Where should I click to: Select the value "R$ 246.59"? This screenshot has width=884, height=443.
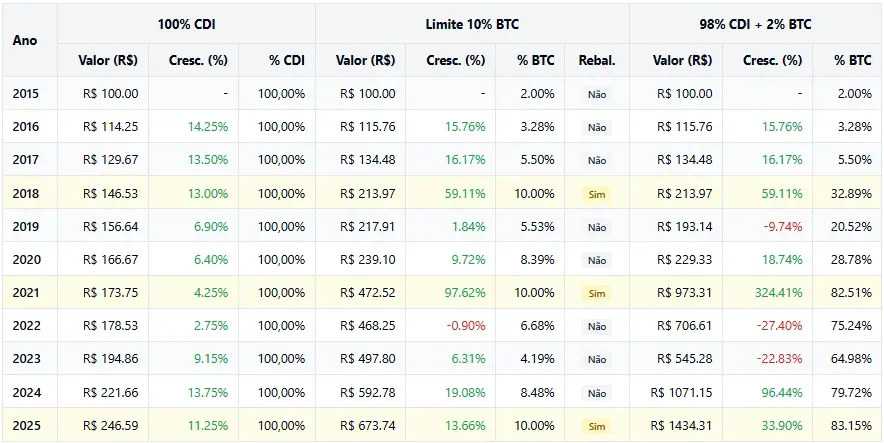110,426
